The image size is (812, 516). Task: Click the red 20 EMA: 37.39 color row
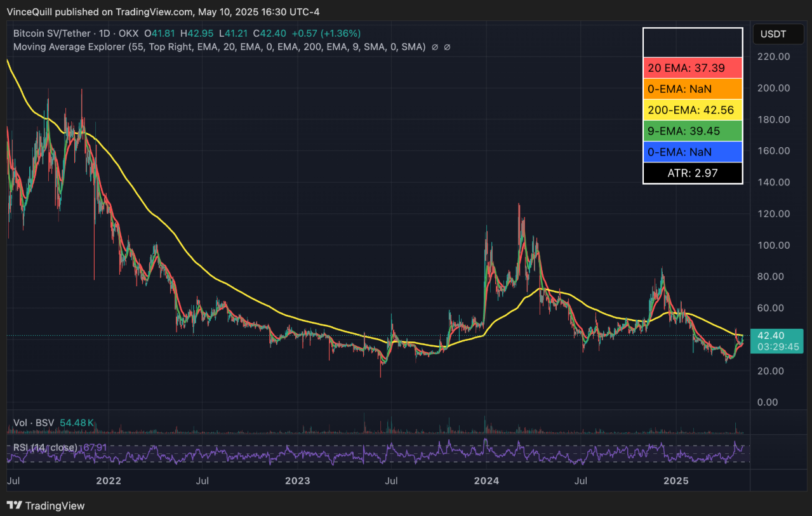point(692,67)
